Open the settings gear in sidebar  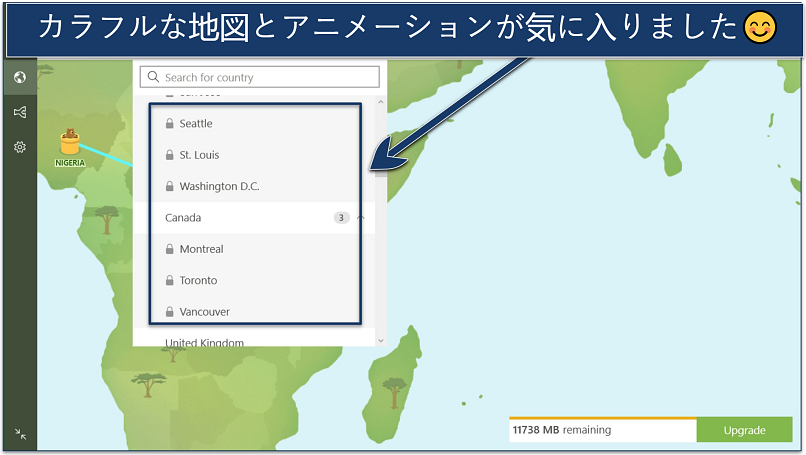pos(19,147)
